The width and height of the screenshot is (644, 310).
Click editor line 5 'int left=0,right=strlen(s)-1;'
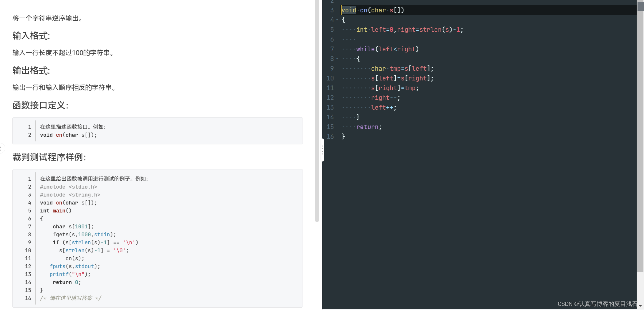[410, 30]
